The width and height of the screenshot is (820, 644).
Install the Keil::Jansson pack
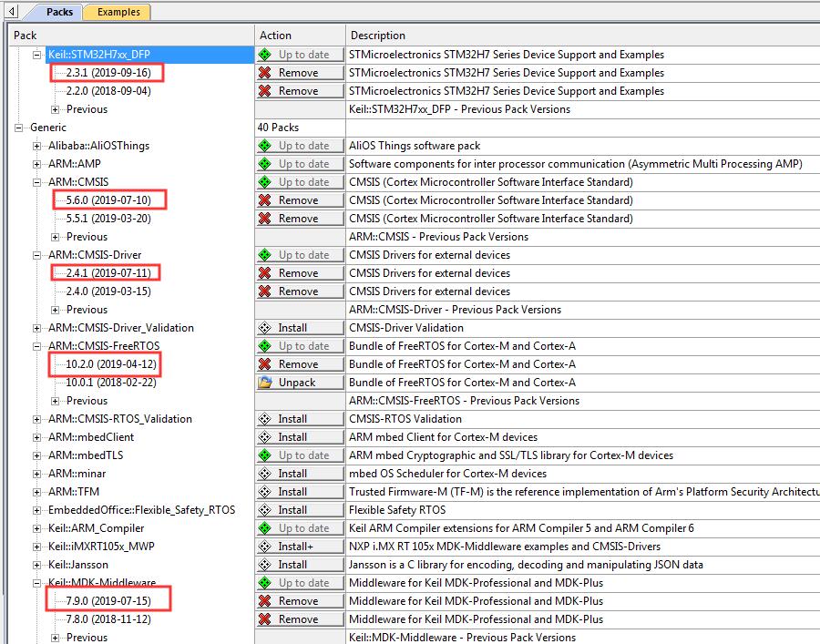tap(300, 565)
